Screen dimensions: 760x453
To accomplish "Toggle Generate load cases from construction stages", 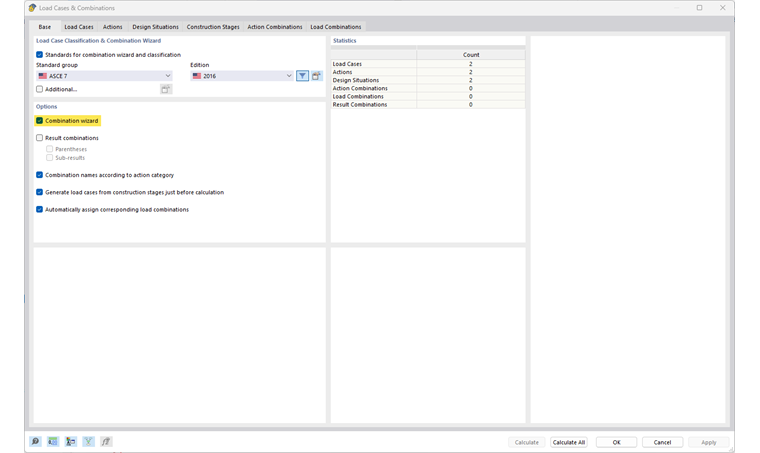I will 40,192.
